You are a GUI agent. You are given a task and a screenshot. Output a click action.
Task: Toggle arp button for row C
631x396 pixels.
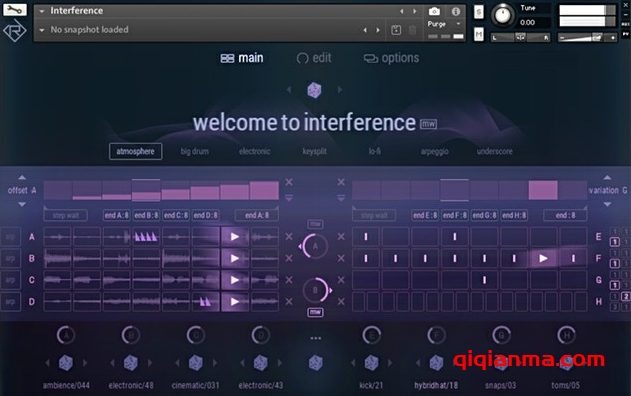[10, 280]
